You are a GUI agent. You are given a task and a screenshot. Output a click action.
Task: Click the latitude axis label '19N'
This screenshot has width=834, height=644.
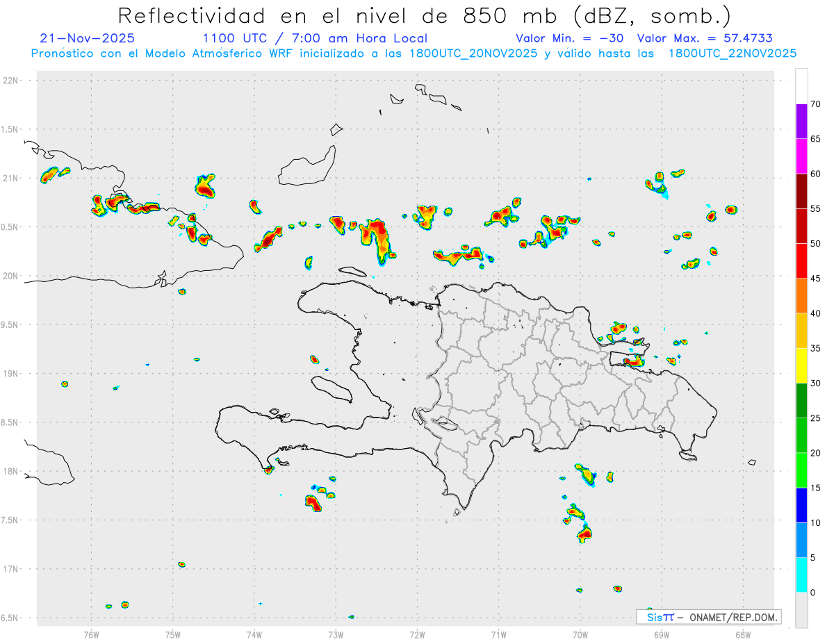tap(11, 374)
